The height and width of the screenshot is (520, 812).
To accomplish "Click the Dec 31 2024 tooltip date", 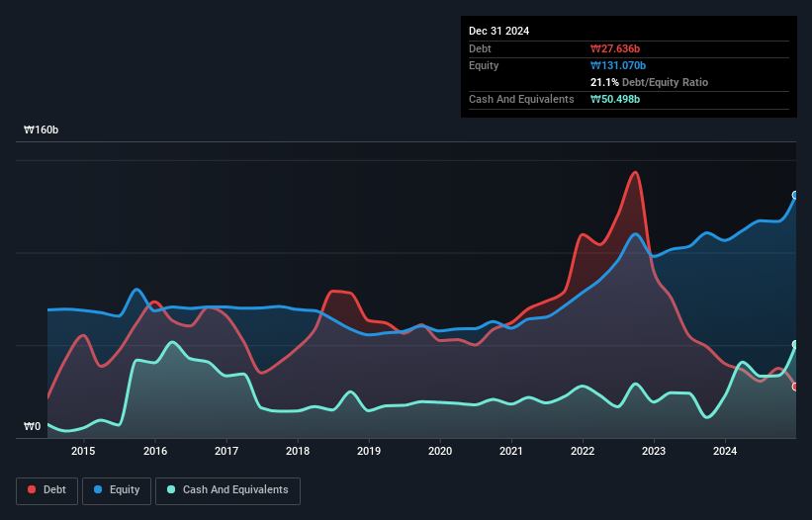I will 498,31.
